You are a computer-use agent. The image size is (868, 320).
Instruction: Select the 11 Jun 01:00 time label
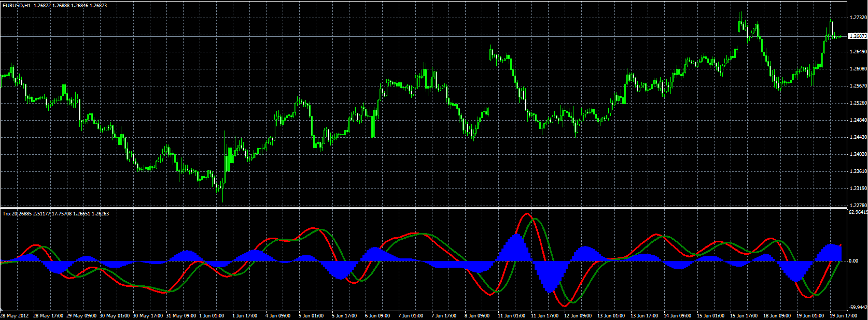[512, 316]
